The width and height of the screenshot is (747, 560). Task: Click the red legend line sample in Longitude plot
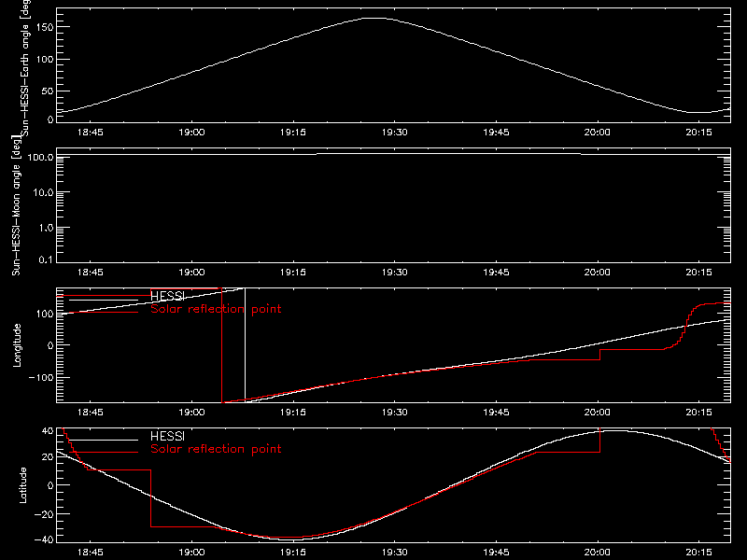[104, 313]
